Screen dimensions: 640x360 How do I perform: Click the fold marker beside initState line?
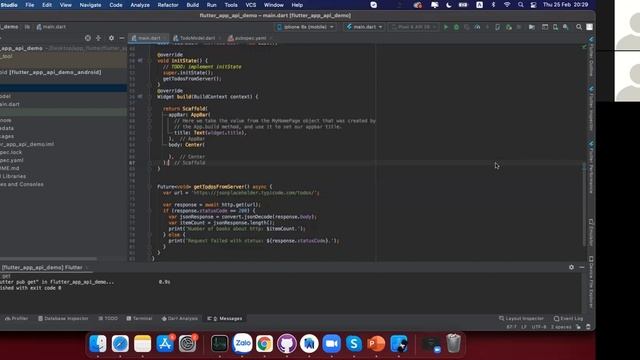tap(149, 60)
